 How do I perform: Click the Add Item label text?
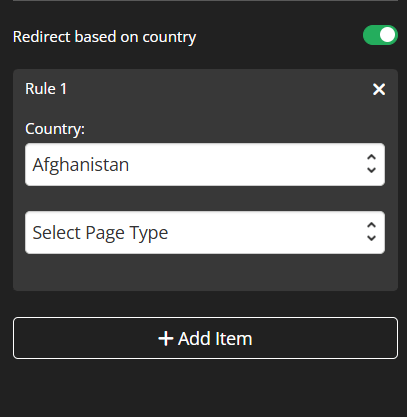coord(215,339)
